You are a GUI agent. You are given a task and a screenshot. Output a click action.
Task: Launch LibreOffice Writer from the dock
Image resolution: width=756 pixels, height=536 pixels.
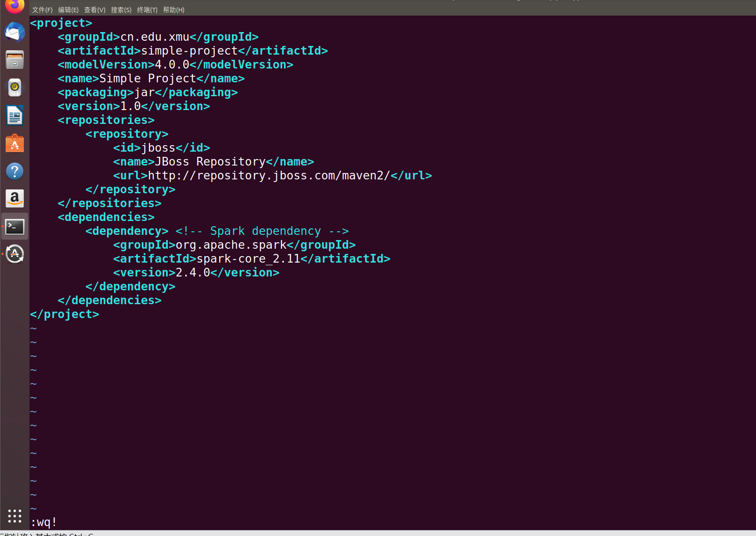tap(15, 115)
